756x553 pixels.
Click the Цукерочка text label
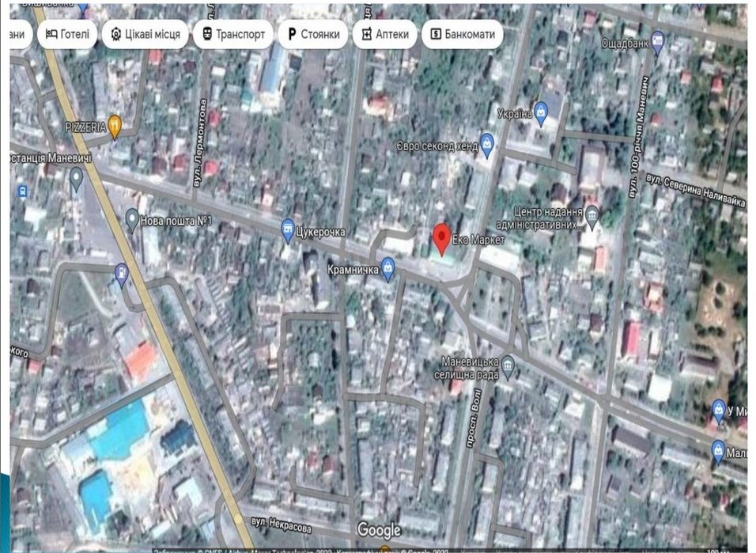[x=320, y=232]
